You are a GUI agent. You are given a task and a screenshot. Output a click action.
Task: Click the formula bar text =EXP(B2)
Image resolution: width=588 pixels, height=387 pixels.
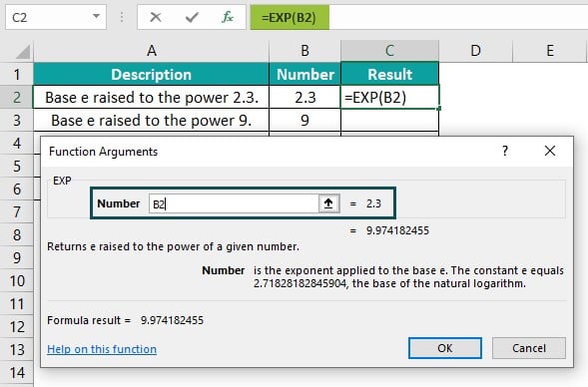[289, 17]
